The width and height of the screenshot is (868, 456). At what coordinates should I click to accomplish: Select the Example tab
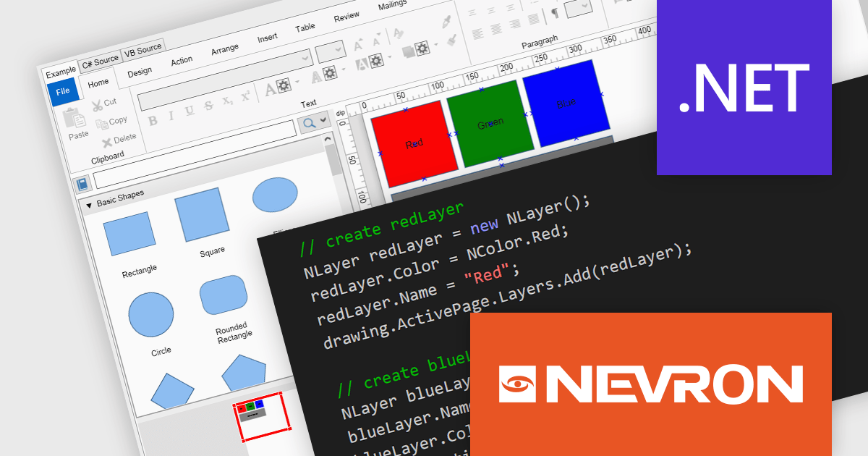[61, 71]
